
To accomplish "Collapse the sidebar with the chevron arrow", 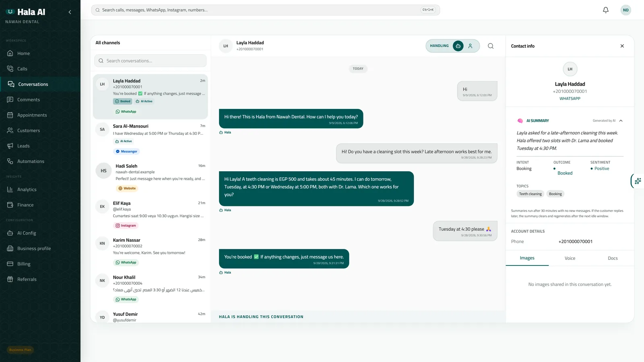I will click(x=70, y=12).
